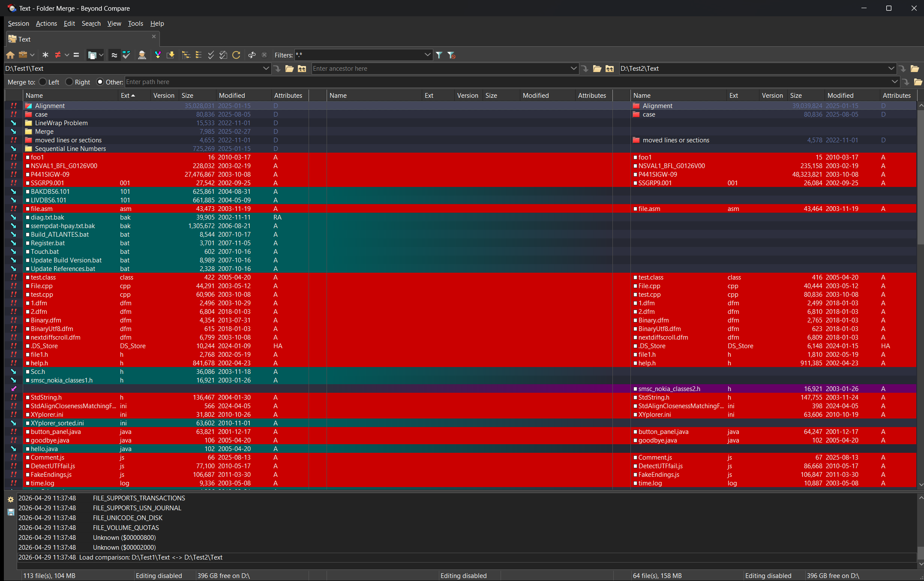The image size is (924, 581).
Task: Open the Sessions briefcase icon
Action: (x=23, y=55)
